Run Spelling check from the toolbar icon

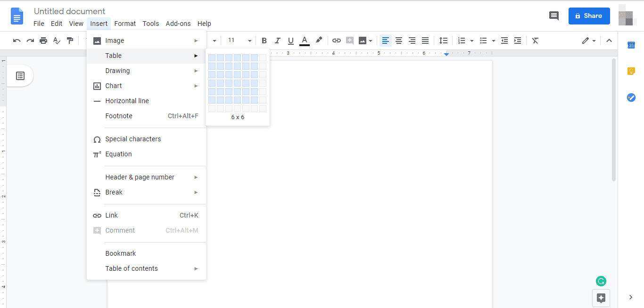click(x=57, y=41)
